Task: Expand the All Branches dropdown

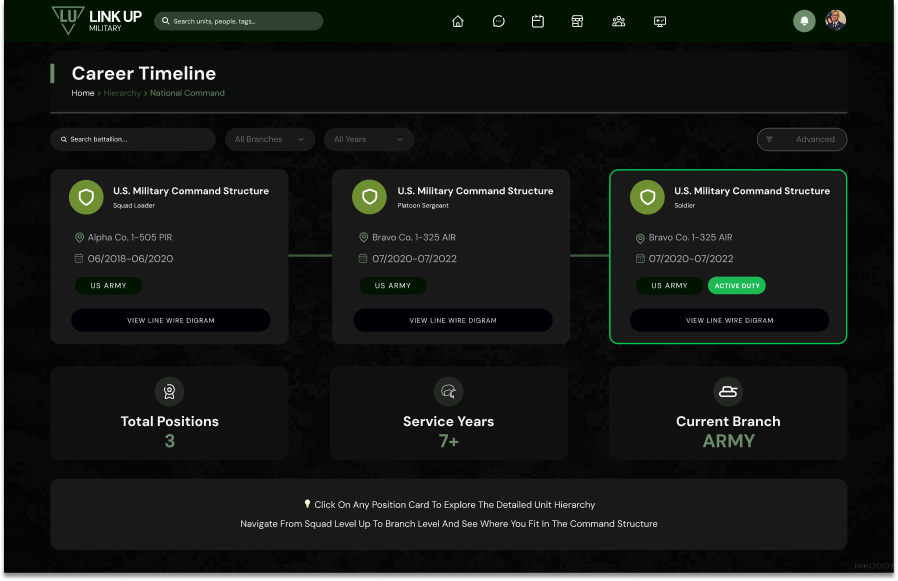Action: 269,140
